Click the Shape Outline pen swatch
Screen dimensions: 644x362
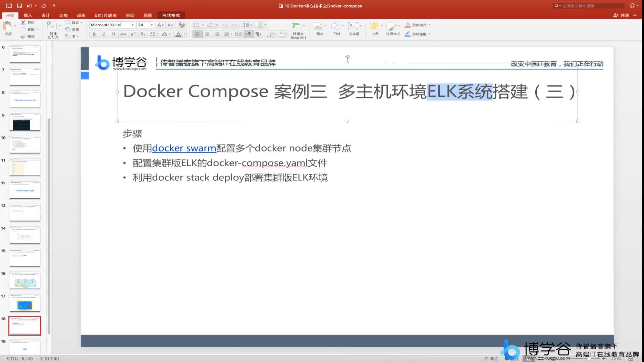(x=407, y=34)
